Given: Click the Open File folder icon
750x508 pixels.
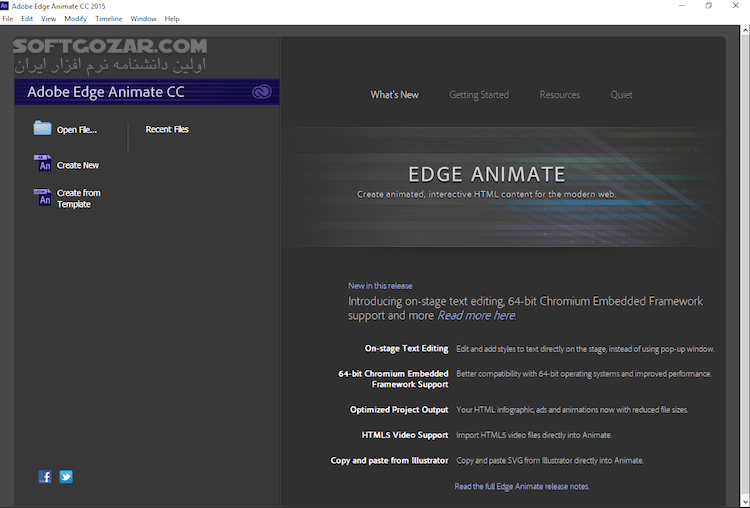Looking at the screenshot, I should [x=42, y=128].
